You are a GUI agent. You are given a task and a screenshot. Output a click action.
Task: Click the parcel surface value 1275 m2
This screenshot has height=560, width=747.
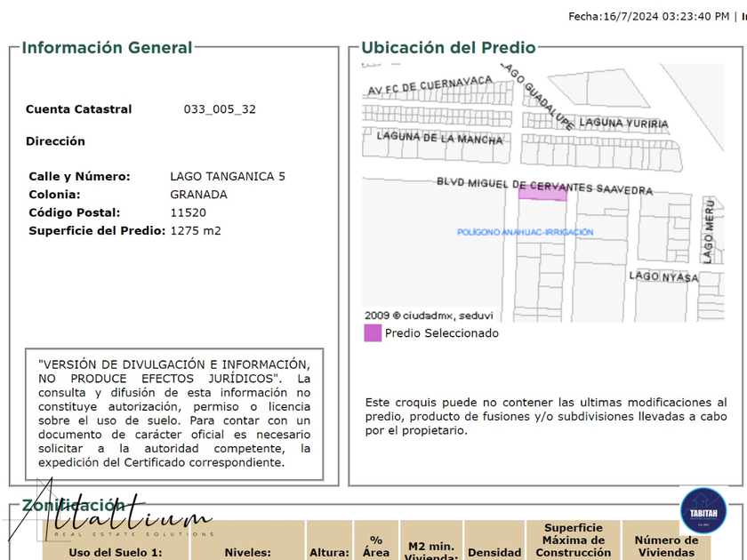pyautogui.click(x=196, y=231)
